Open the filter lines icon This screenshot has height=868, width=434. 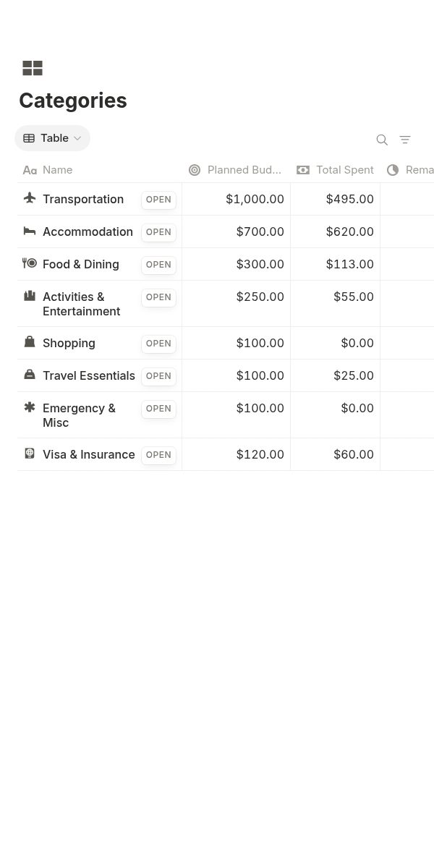405,140
